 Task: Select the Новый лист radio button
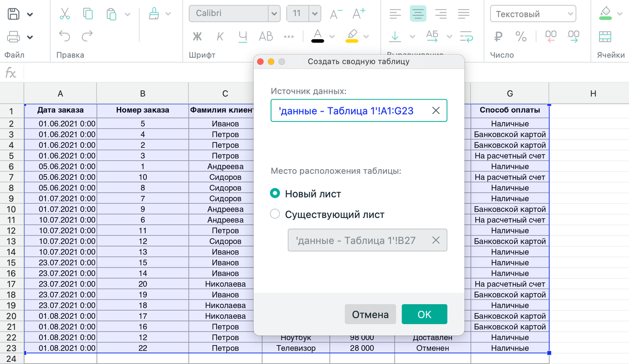(x=275, y=193)
